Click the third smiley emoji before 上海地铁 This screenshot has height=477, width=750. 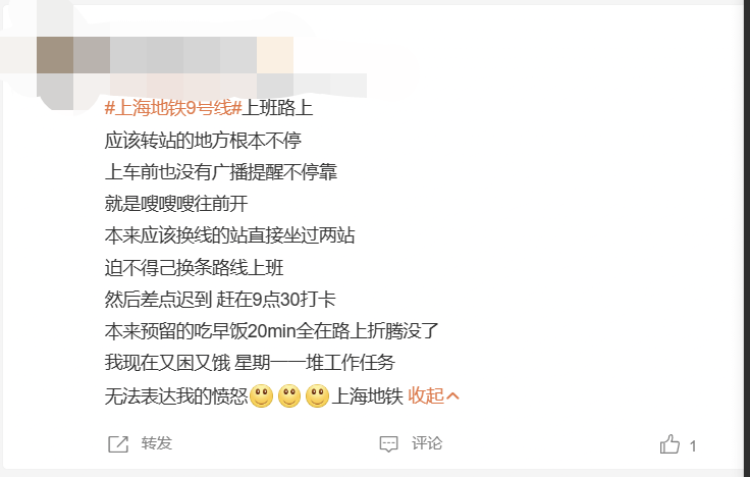(317, 396)
